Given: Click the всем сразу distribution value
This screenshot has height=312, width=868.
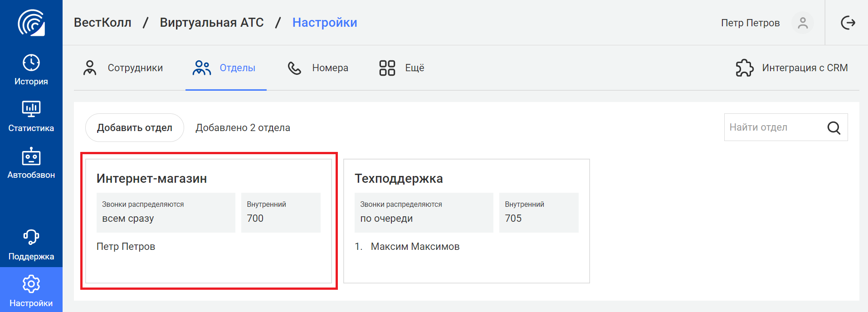Looking at the screenshot, I should click(128, 219).
